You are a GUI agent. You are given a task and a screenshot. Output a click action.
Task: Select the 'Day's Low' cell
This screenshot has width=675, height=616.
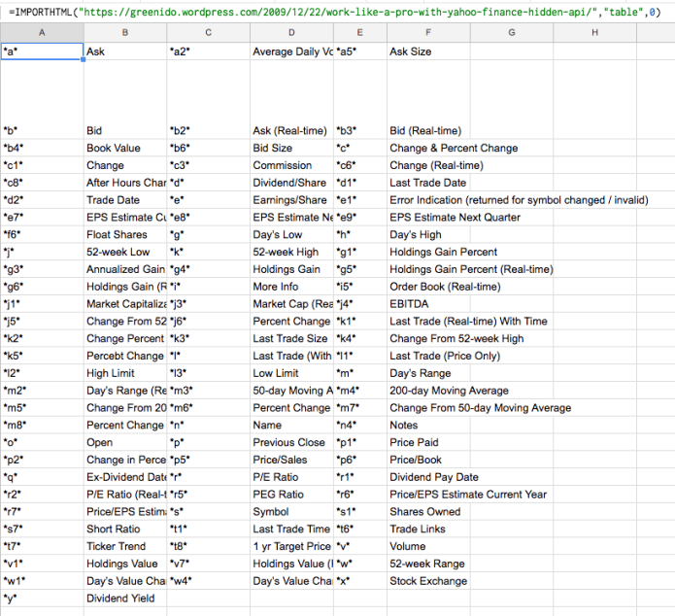click(x=291, y=234)
